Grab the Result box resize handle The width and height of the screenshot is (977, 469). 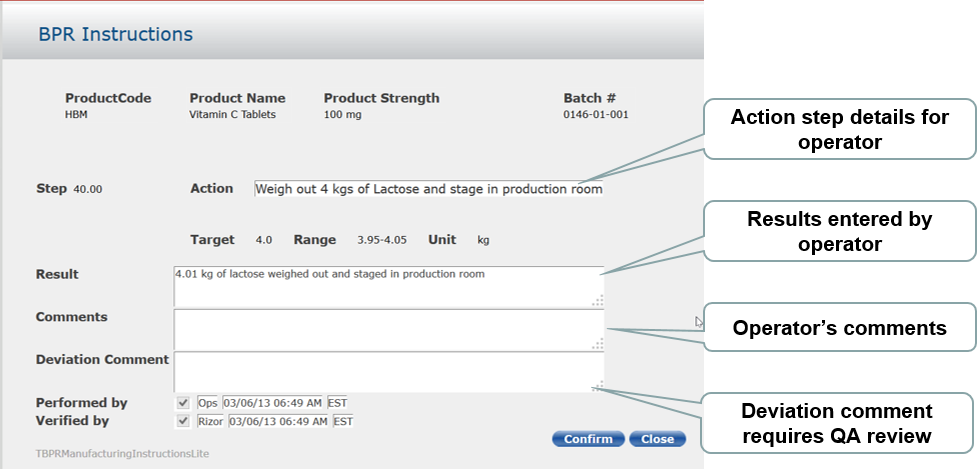(x=598, y=300)
